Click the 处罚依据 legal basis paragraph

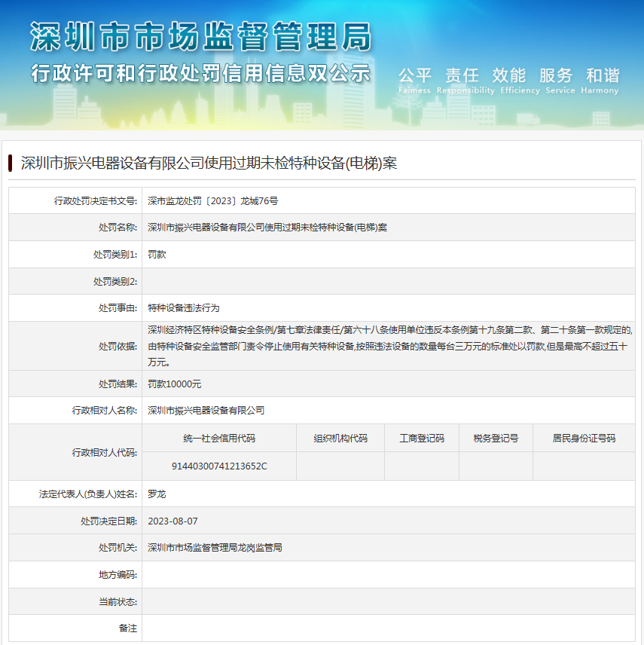(x=388, y=345)
